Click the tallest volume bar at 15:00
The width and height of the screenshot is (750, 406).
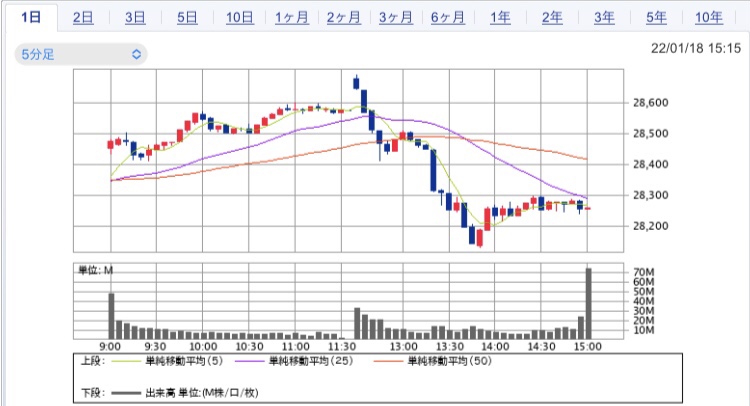coord(588,304)
